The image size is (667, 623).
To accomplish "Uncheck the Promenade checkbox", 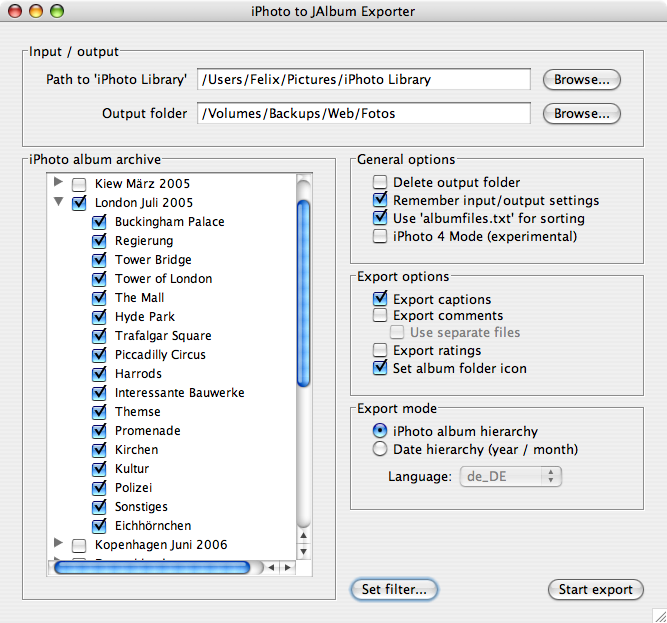I will (99, 430).
